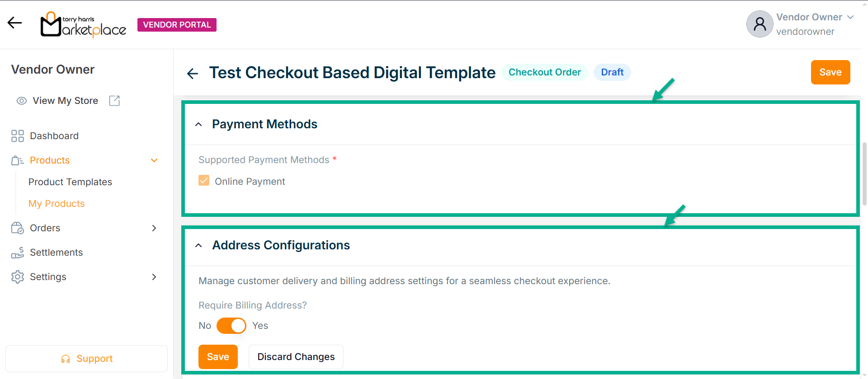
Task: Expand the Orders submenu arrow
Action: pyautogui.click(x=154, y=228)
